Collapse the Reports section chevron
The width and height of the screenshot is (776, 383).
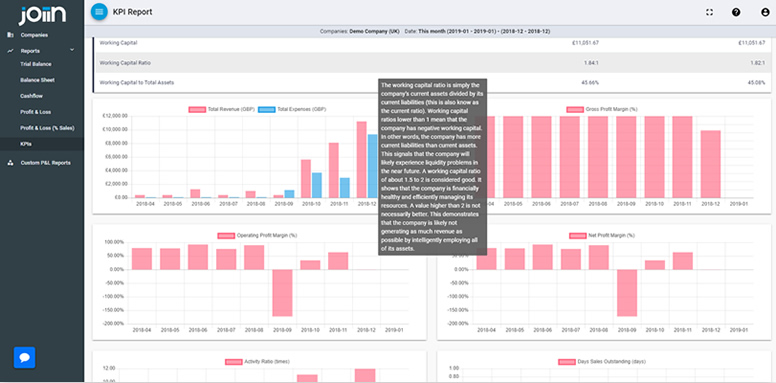72,50
